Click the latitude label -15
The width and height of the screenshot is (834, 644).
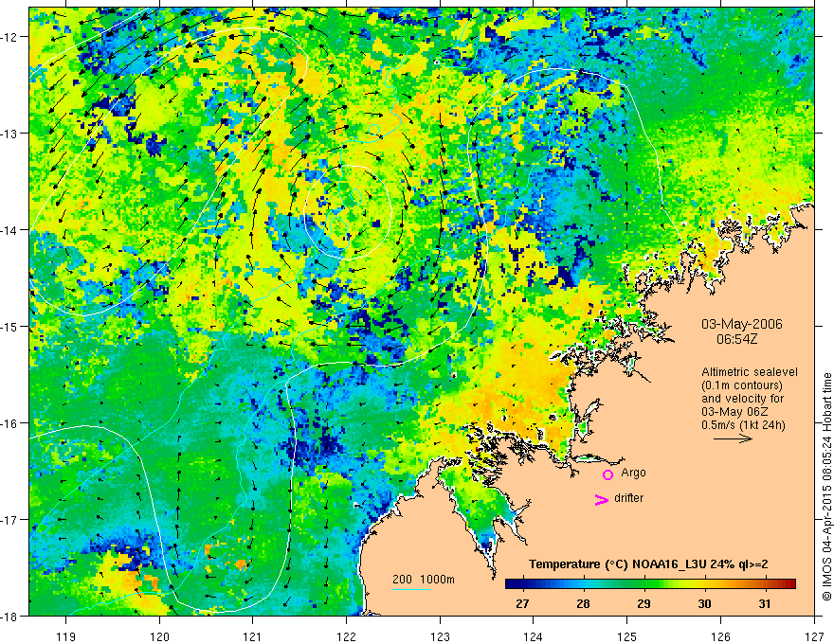(x=9, y=326)
